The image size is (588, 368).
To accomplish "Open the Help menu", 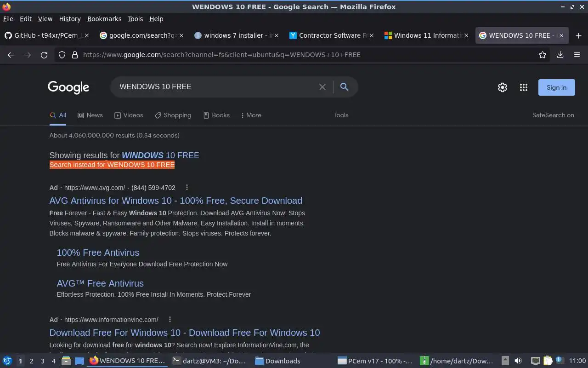I will pyautogui.click(x=156, y=19).
